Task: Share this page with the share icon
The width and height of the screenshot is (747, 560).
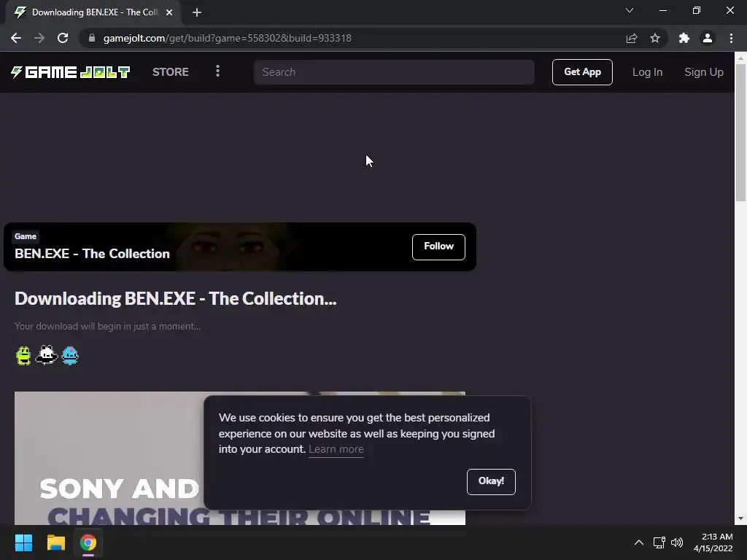Action: point(632,38)
